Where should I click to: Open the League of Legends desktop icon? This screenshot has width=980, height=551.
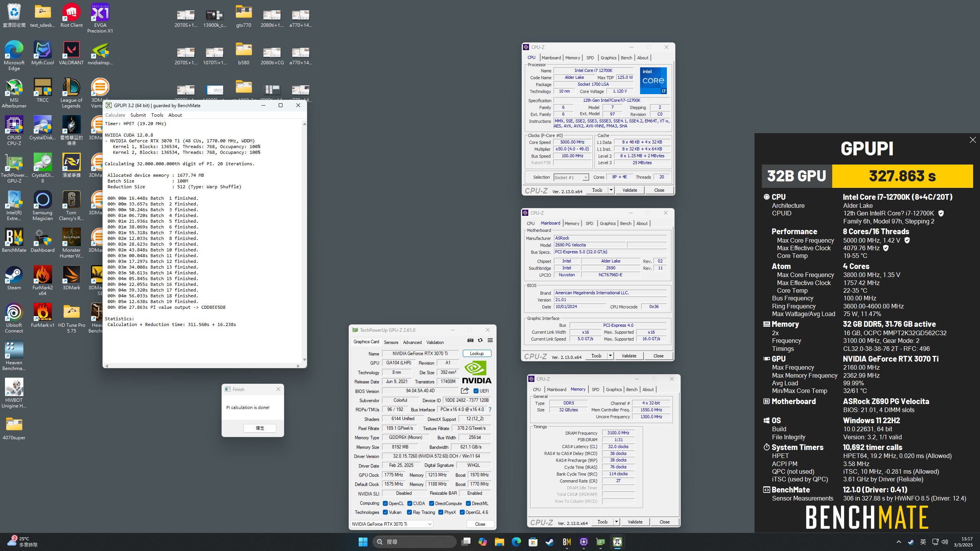tap(71, 93)
